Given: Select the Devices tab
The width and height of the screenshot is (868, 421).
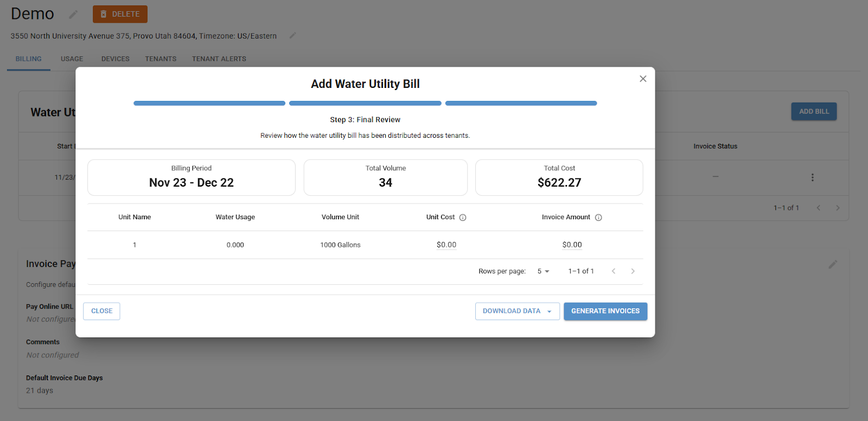Looking at the screenshot, I should coord(115,59).
